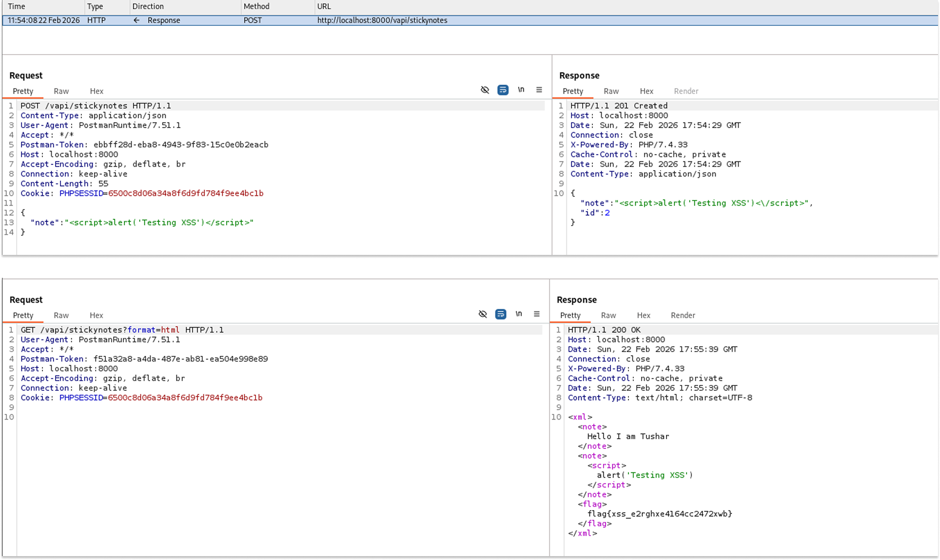Switch upper response panel to Raw tab
This screenshot has width=940, height=560.
pos(611,91)
